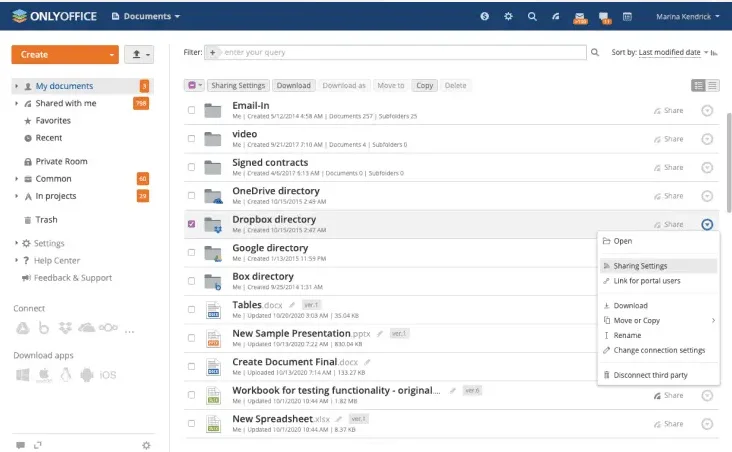Run filter search magnifier button
Screen dimensions: 732x452
[x=595, y=52]
